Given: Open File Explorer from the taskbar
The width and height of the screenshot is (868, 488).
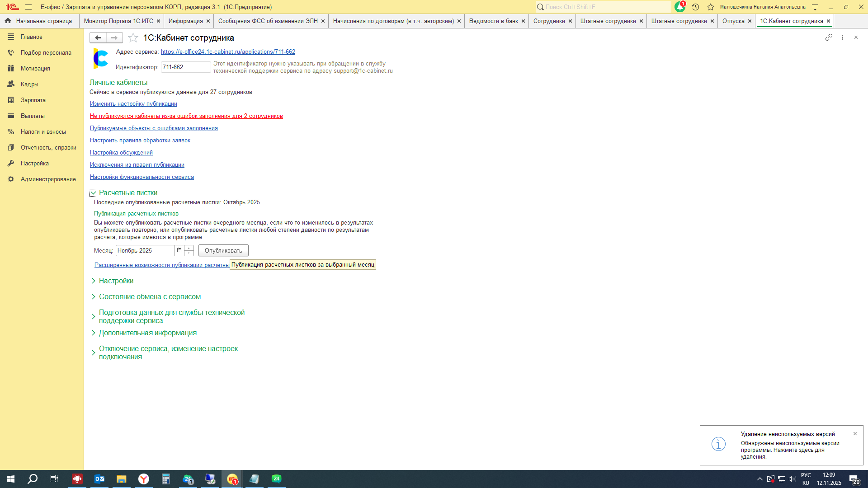Looking at the screenshot, I should click(122, 479).
